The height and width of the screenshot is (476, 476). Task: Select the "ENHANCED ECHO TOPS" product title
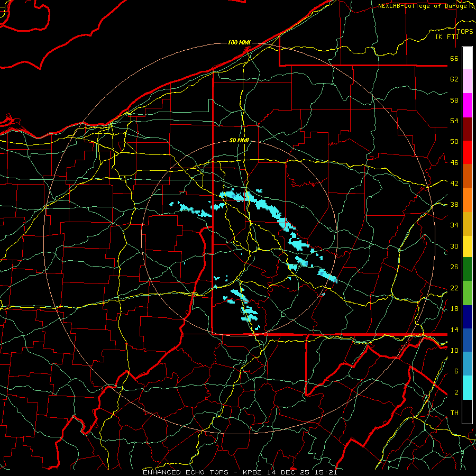[x=186, y=472]
